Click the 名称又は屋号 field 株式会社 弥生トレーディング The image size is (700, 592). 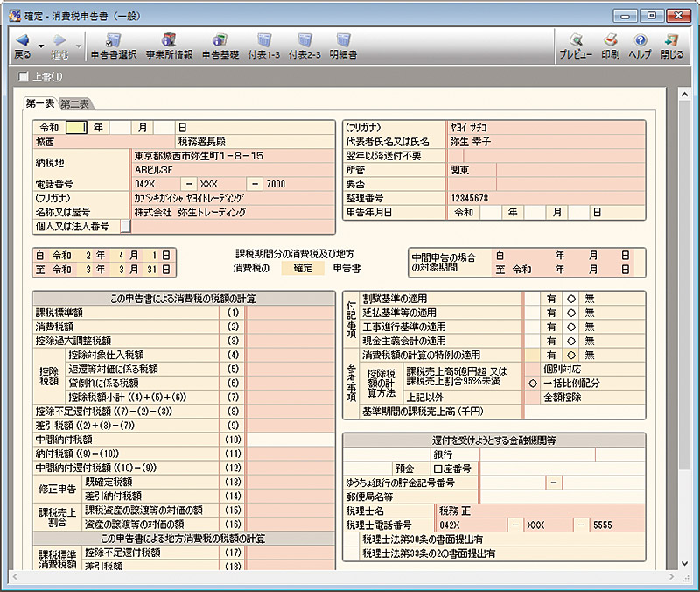point(233,212)
